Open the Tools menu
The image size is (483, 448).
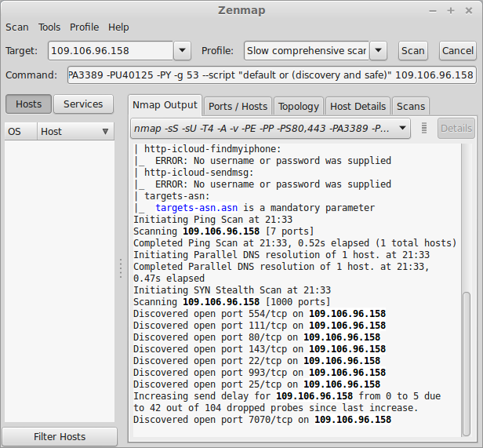pyautogui.click(x=49, y=27)
